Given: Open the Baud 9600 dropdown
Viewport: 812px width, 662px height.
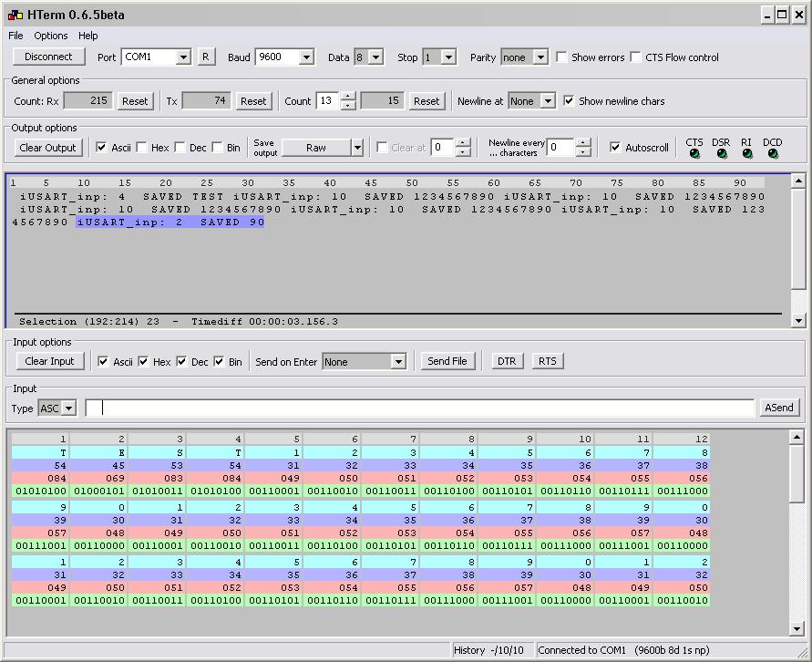Looking at the screenshot, I should pos(306,57).
